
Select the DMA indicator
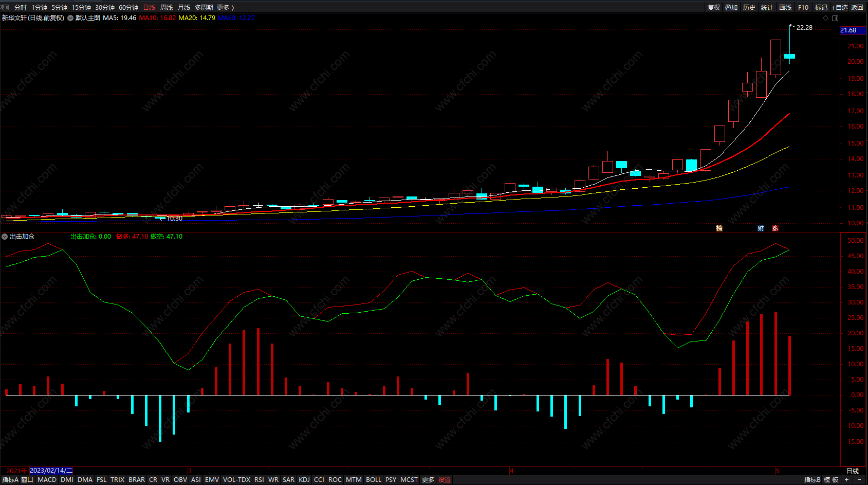point(85,480)
